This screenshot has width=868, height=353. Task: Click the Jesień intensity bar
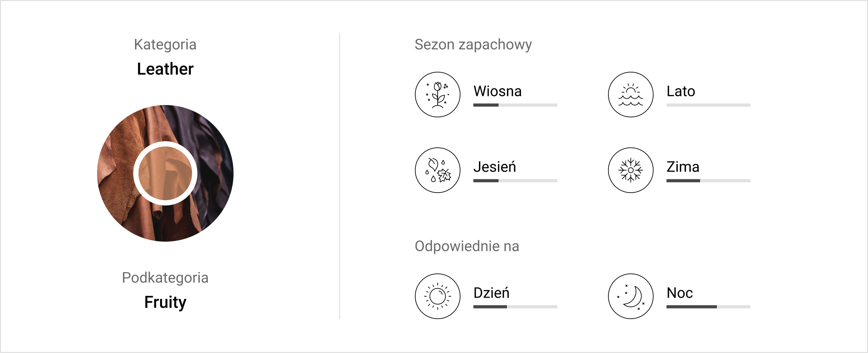515,181
